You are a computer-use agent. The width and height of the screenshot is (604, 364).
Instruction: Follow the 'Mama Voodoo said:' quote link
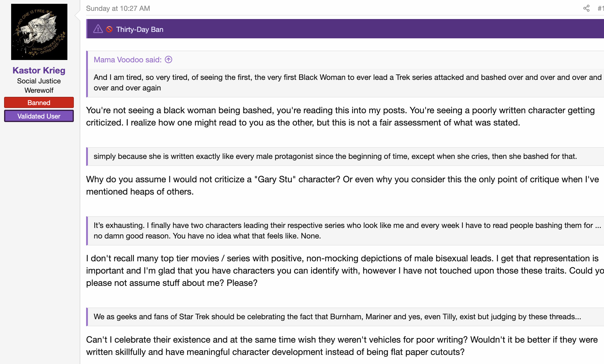coord(128,60)
